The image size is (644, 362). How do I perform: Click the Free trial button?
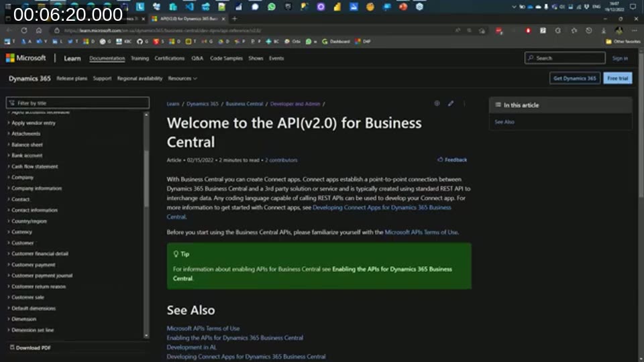point(618,78)
